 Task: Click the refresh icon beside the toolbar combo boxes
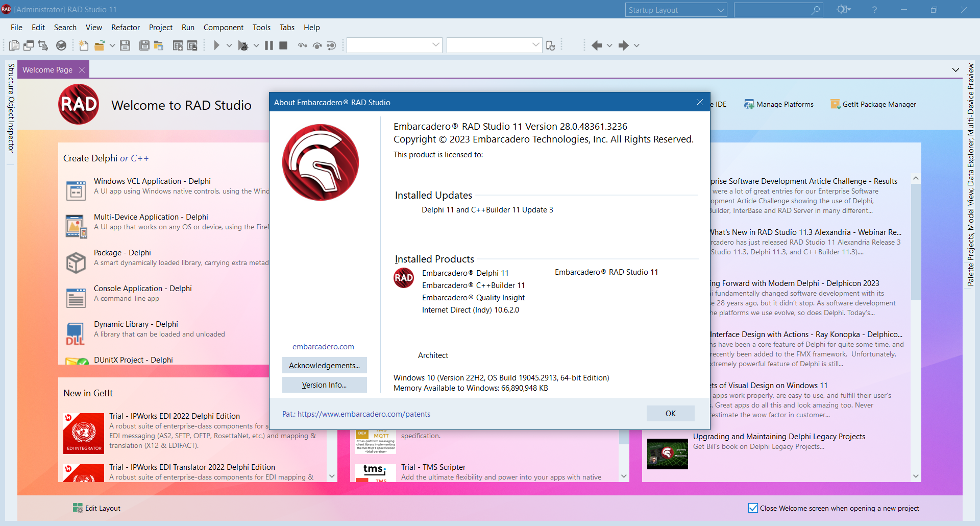click(550, 45)
